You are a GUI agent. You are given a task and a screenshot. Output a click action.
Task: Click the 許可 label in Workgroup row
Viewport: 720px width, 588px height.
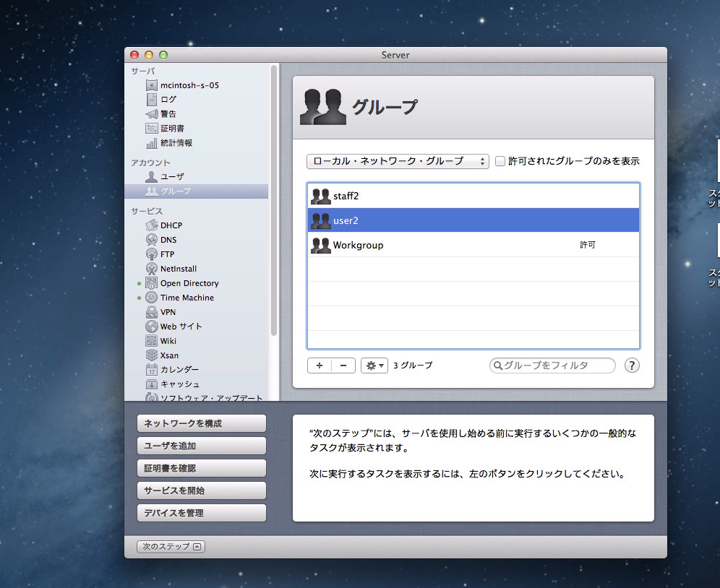[587, 245]
